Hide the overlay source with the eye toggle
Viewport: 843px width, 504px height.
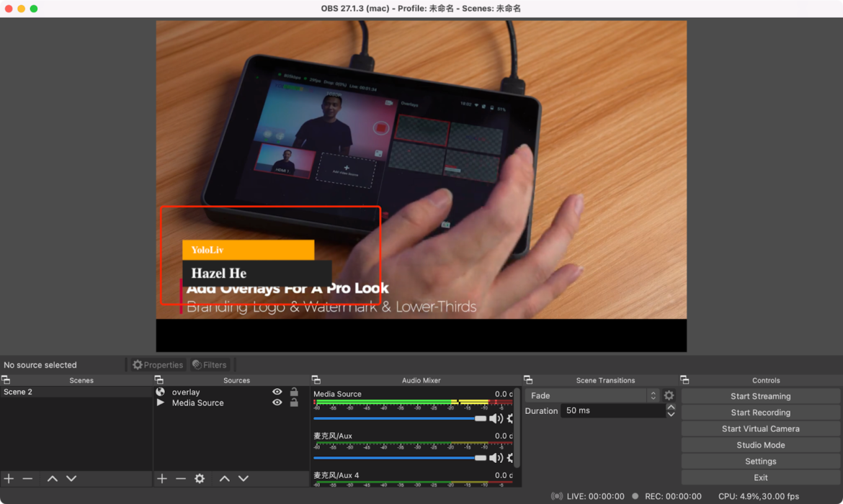coord(277,392)
